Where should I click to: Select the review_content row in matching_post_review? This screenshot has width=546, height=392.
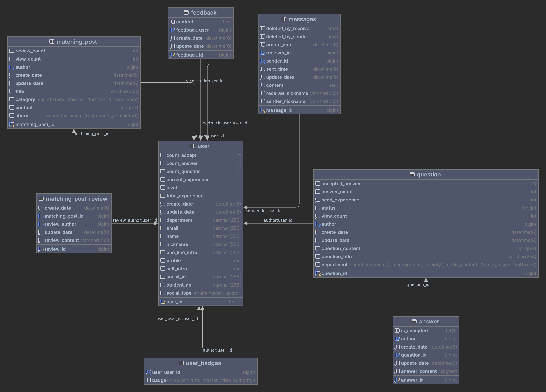point(74,240)
